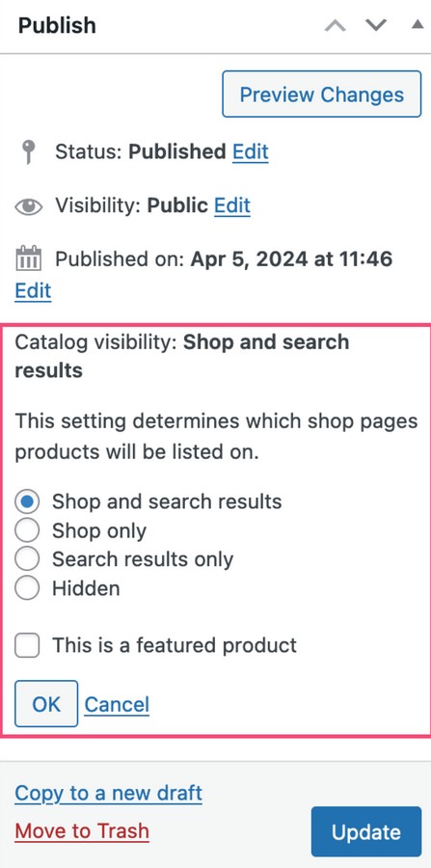Click the published-on calendar icon

(28, 258)
